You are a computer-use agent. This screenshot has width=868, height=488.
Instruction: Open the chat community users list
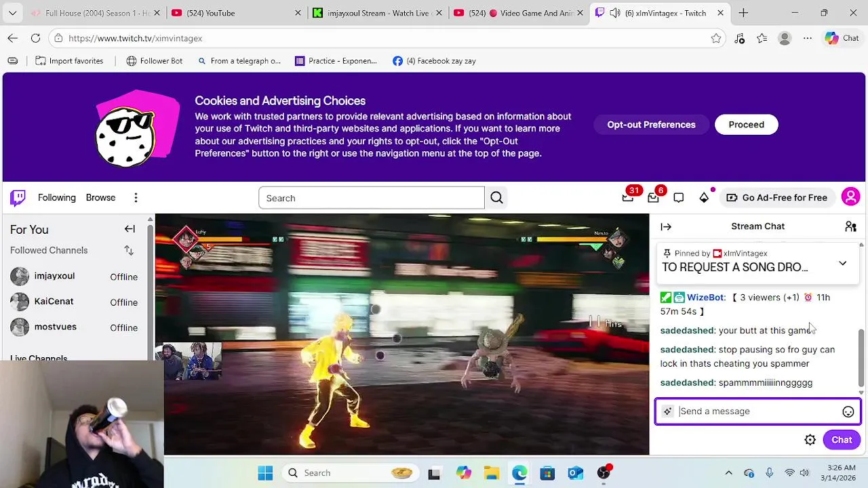[850, 227]
